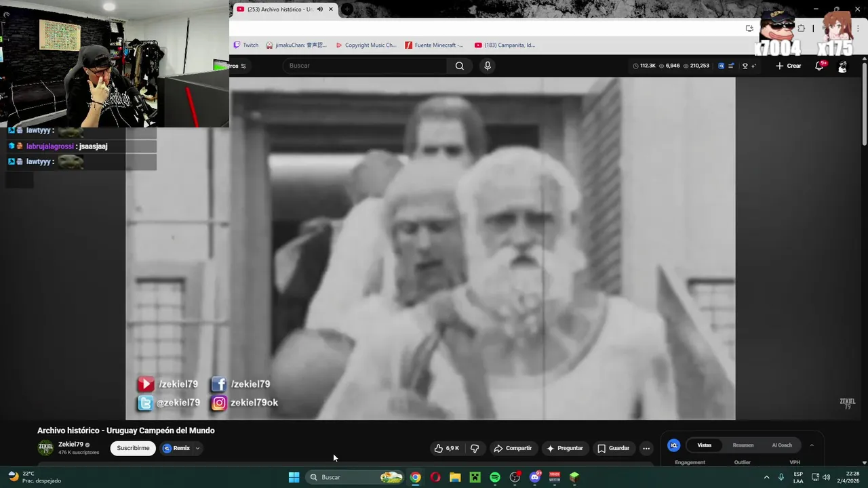Switch to the AI Coach tab

pos(782,445)
